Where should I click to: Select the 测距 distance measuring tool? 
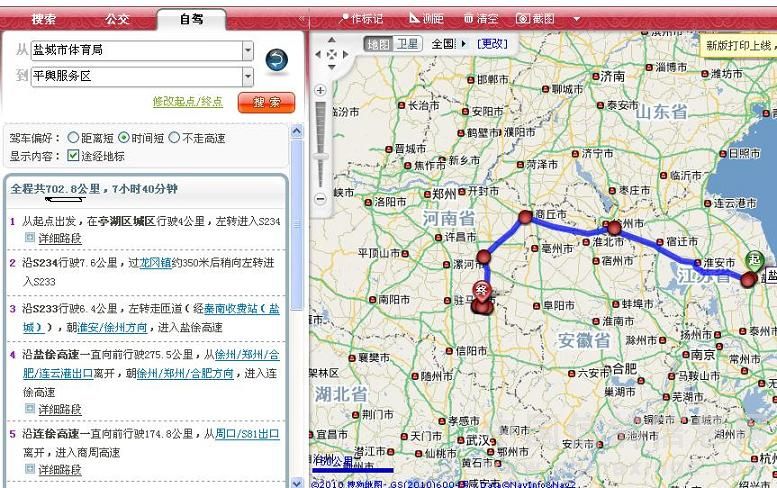point(426,18)
